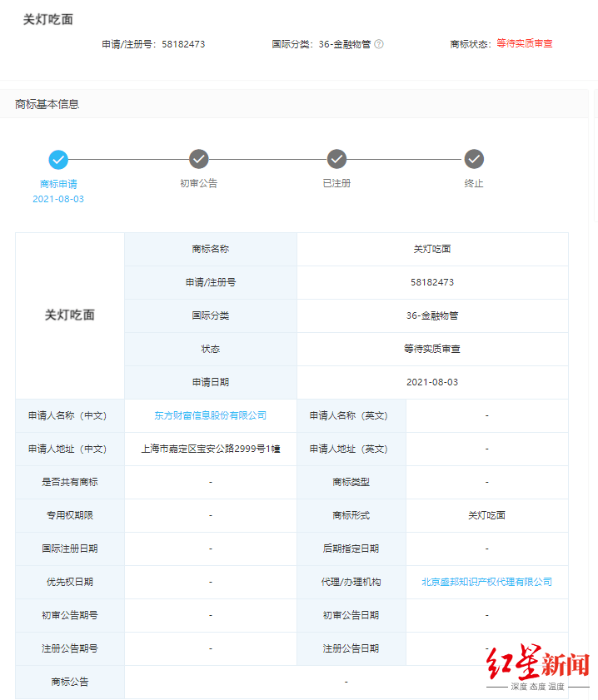Open agency link 北京盛邦知识产权代理有限公司
This screenshot has height=700, width=598.
click(486, 582)
